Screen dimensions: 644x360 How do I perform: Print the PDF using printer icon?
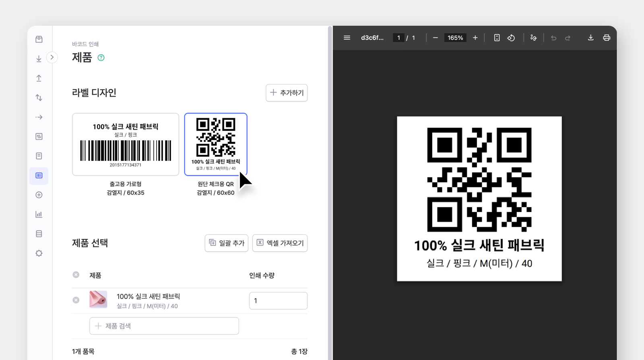pyautogui.click(x=607, y=38)
